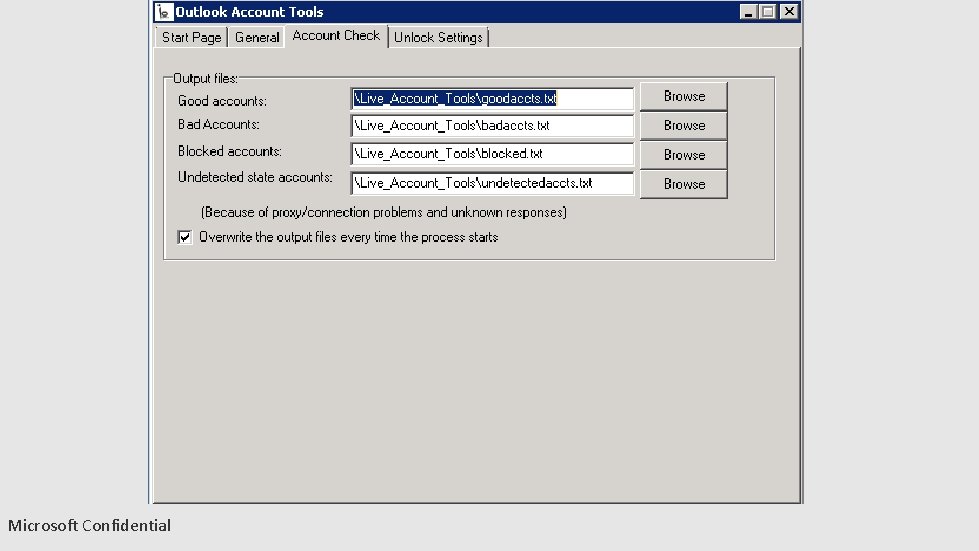Click the 'Outlook Account Tools' title text
Viewport: 979px width, 551px height.
249,12
